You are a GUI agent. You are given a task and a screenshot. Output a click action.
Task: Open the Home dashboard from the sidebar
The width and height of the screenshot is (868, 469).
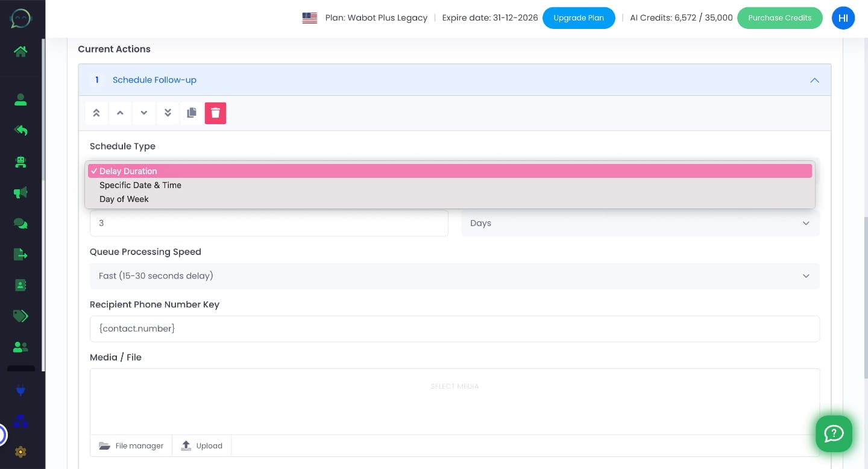(x=20, y=52)
